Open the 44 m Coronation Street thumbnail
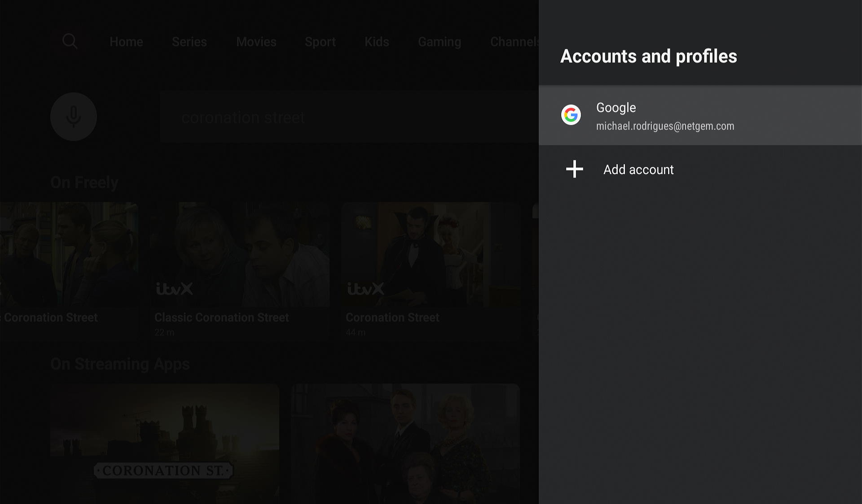Screen dimensions: 862x504 pyautogui.click(x=431, y=254)
